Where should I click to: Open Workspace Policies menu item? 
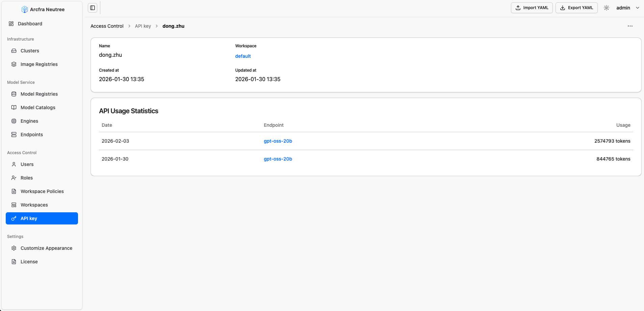[x=42, y=191]
